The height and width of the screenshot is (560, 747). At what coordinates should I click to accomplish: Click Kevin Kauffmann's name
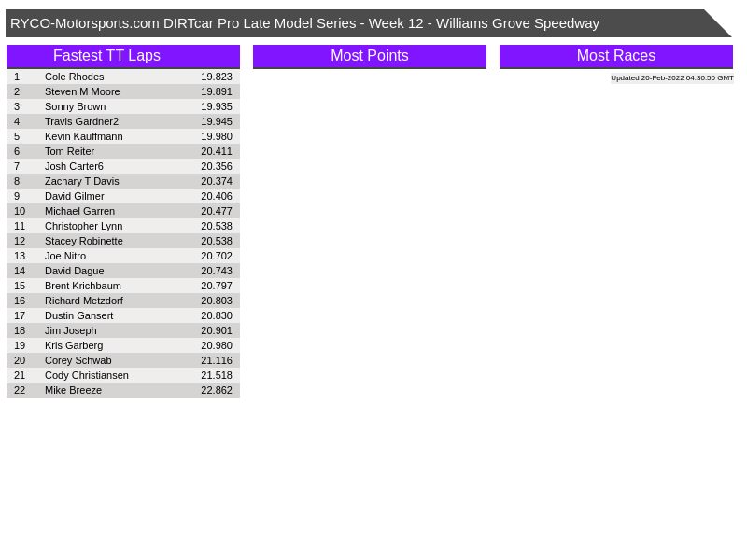(x=83, y=136)
